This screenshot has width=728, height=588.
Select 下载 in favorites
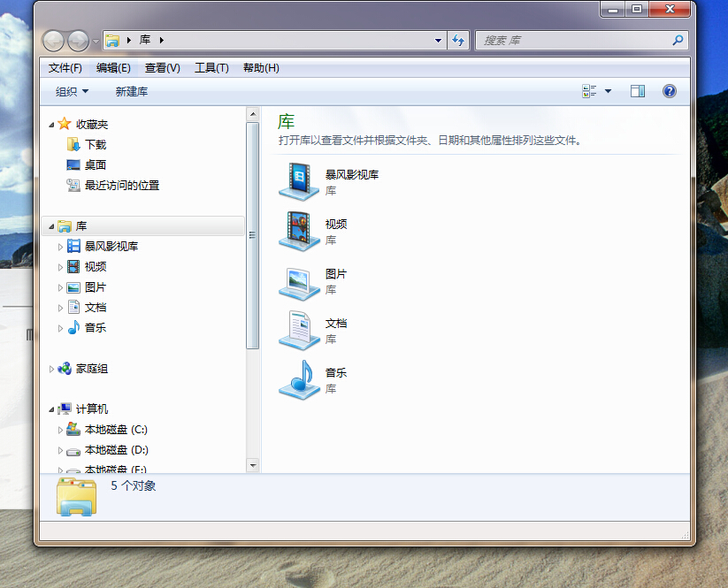[96, 144]
